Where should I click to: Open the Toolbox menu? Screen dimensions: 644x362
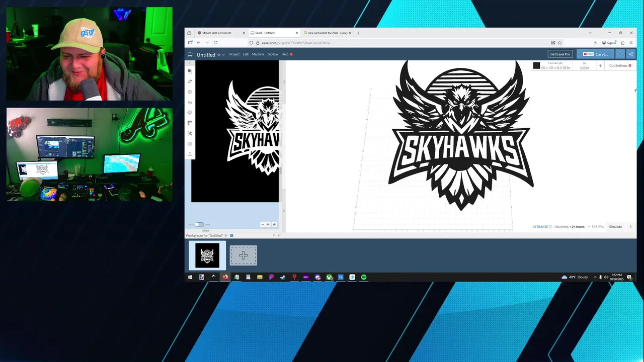[273, 54]
